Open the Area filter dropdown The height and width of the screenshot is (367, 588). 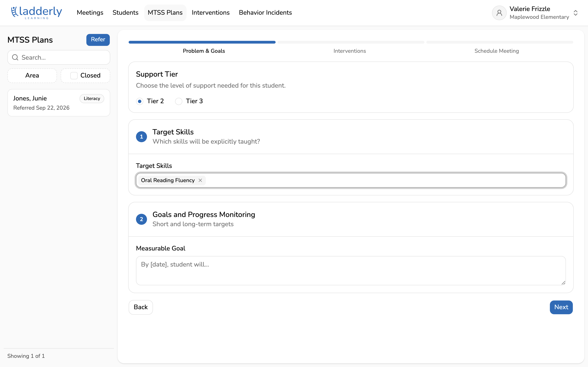pyautogui.click(x=32, y=76)
